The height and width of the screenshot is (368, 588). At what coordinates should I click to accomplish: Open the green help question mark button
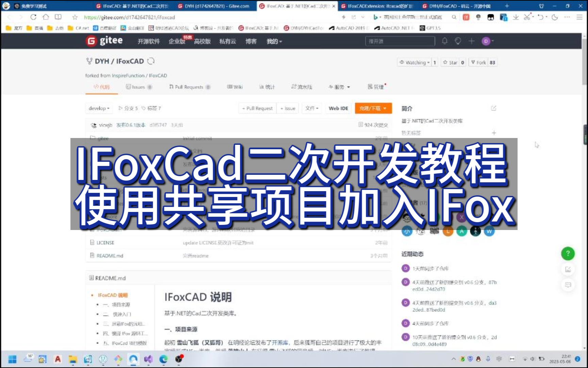(568, 253)
